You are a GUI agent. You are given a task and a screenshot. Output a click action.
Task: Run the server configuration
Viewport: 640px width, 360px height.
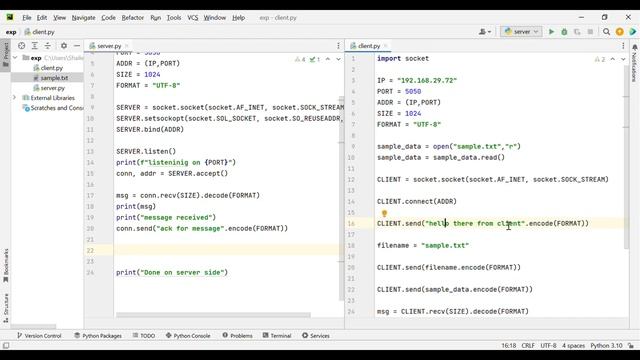pos(551,31)
